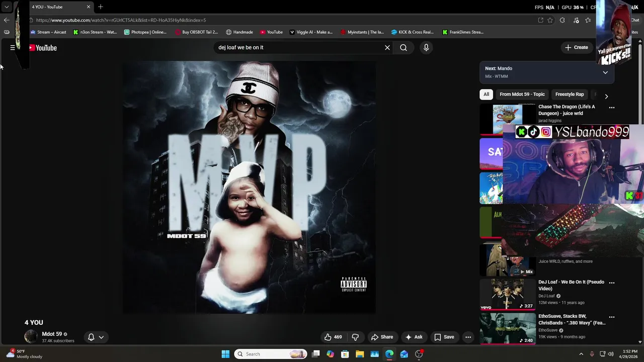This screenshot has width=644, height=362.
Task: Open the YouTube guide hamburger menu
Action: tap(13, 48)
